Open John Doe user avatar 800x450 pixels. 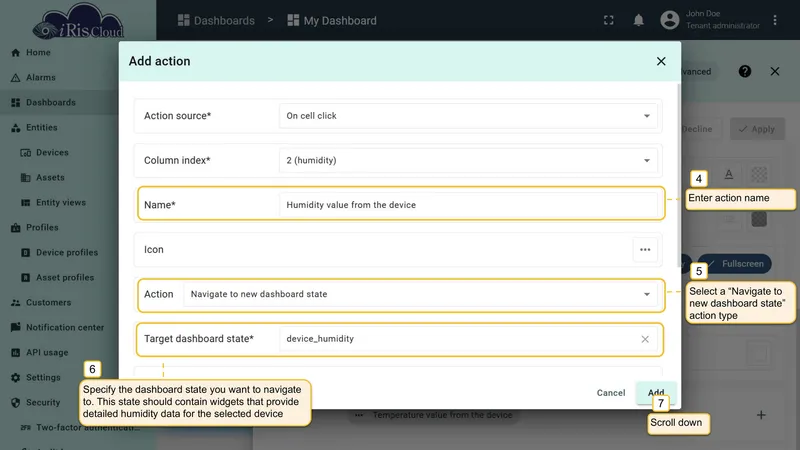tap(669, 20)
